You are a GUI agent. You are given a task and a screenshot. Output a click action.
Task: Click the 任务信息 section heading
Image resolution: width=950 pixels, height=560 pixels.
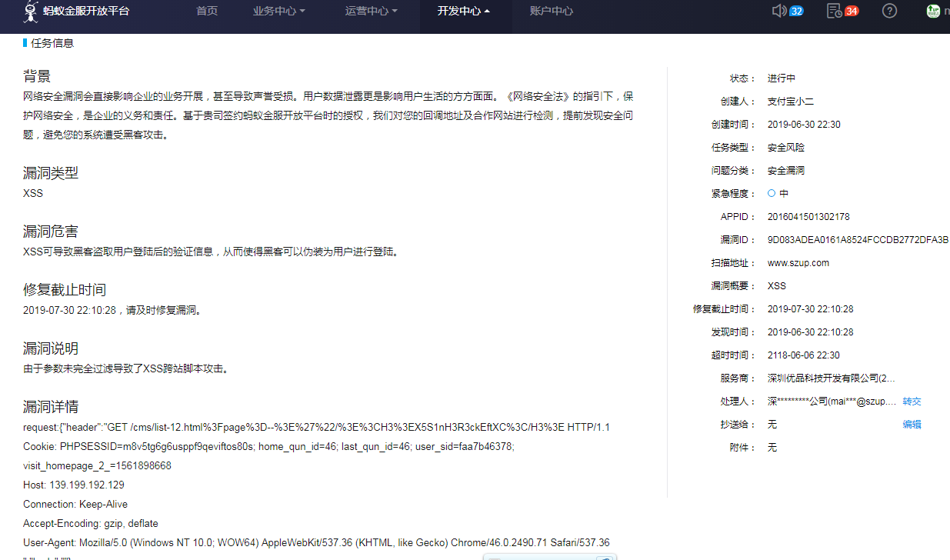[x=52, y=44]
